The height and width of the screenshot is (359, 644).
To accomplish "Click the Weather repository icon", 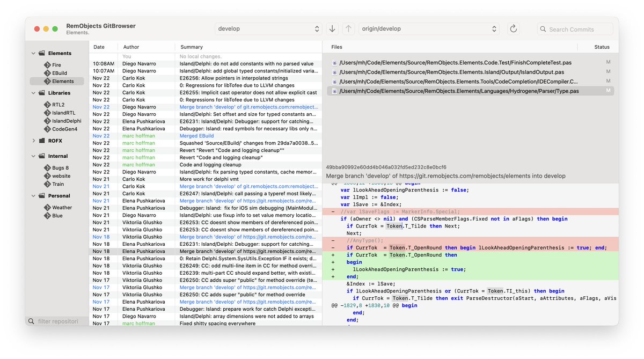I will click(x=48, y=208).
